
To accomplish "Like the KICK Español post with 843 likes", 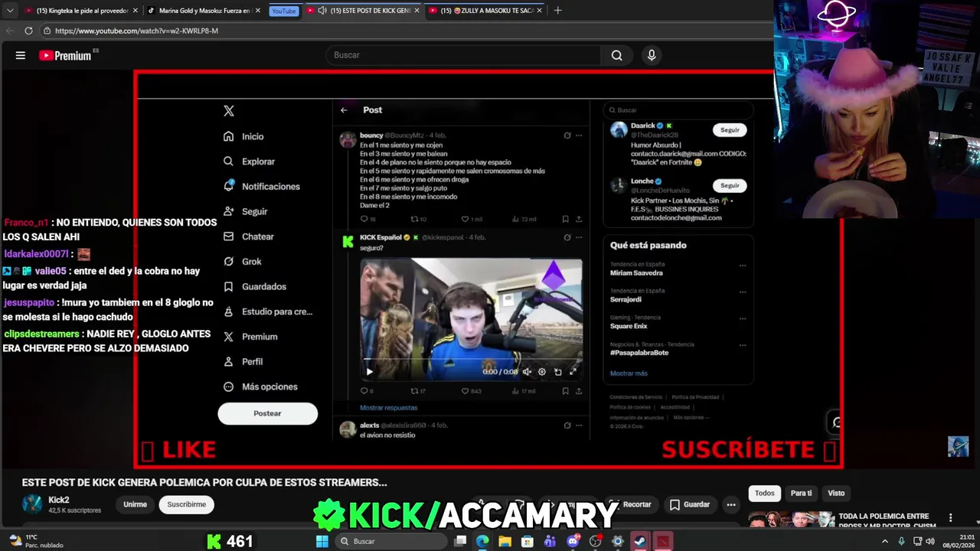I will point(472,391).
